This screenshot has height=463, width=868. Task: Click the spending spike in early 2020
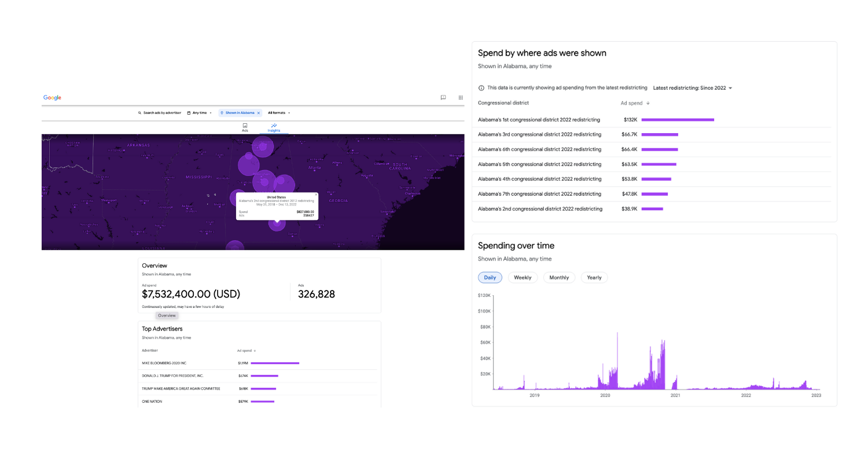617,360
